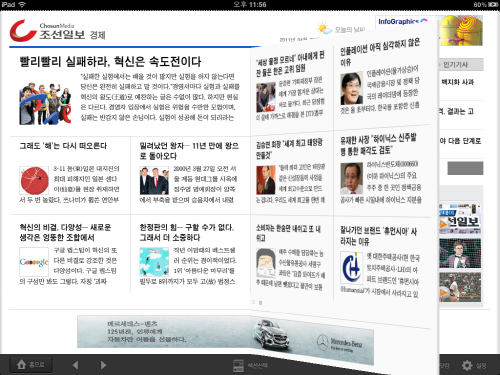This screenshot has width=500, height=375.
Task: Tap the smiling man with glasses photo
Action: (352, 88)
